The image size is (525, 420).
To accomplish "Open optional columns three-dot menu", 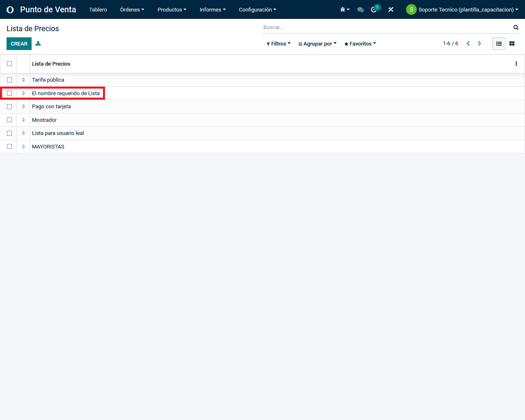I will click(x=516, y=64).
